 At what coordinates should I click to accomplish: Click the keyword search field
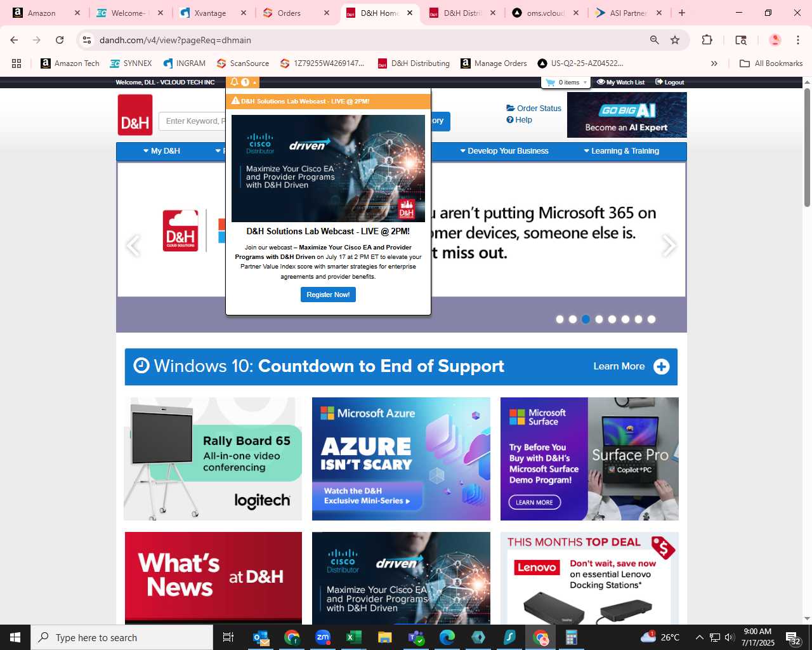[192, 121]
